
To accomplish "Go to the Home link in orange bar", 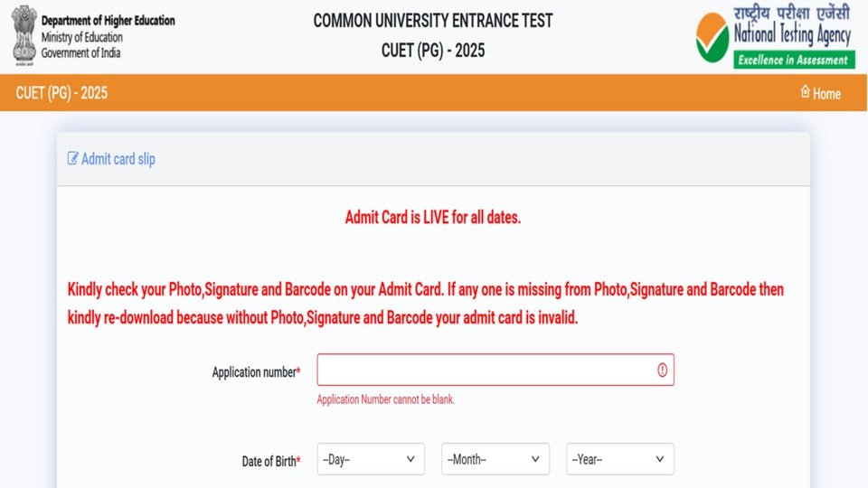I will 826,93.
